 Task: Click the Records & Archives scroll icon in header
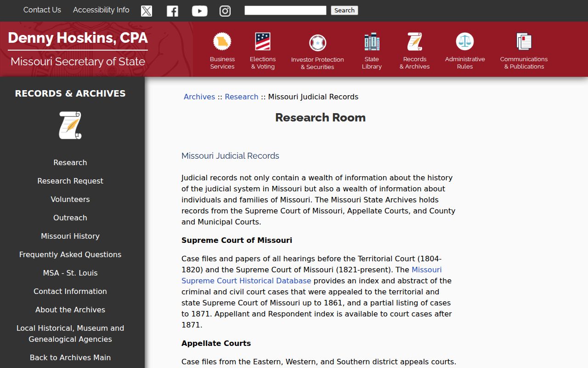415,41
